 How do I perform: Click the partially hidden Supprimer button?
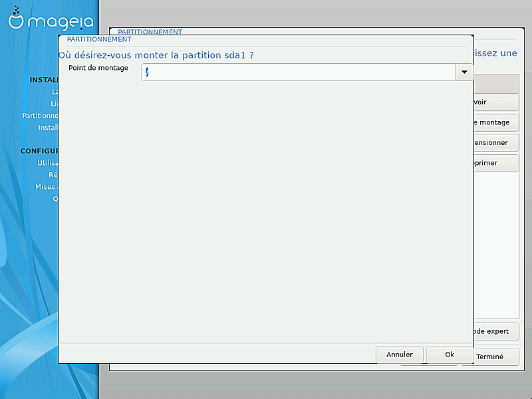495,163
